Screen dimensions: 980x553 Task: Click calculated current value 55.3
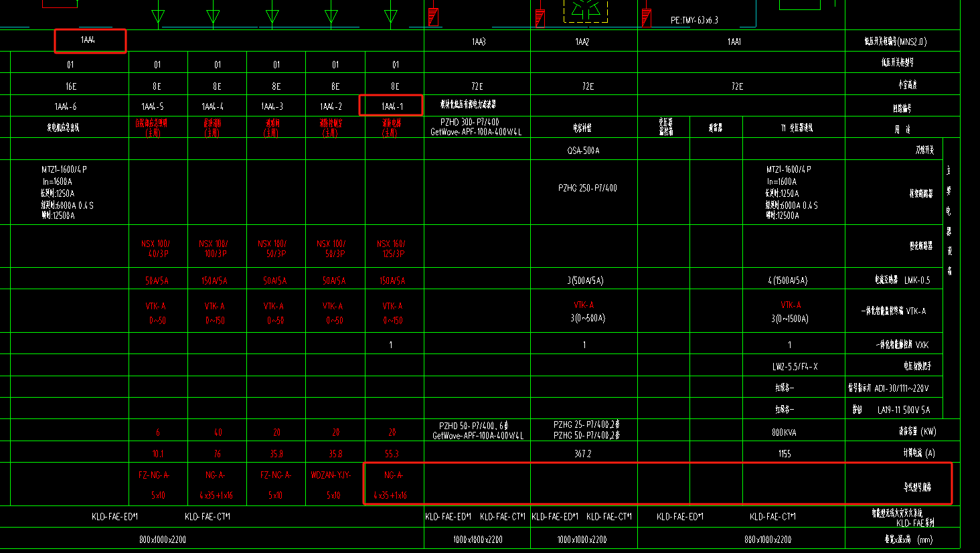[x=392, y=454]
